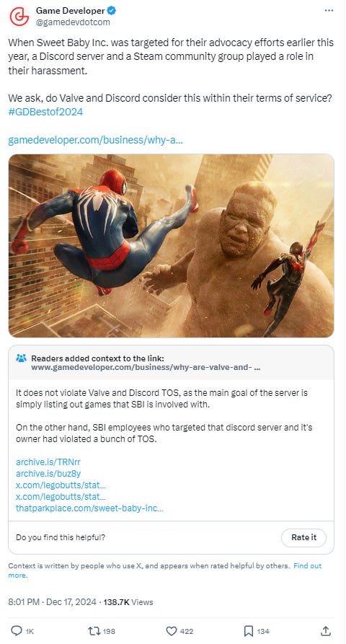Click the reply comment icon
The height and width of the screenshot is (644, 346).
click(16, 631)
